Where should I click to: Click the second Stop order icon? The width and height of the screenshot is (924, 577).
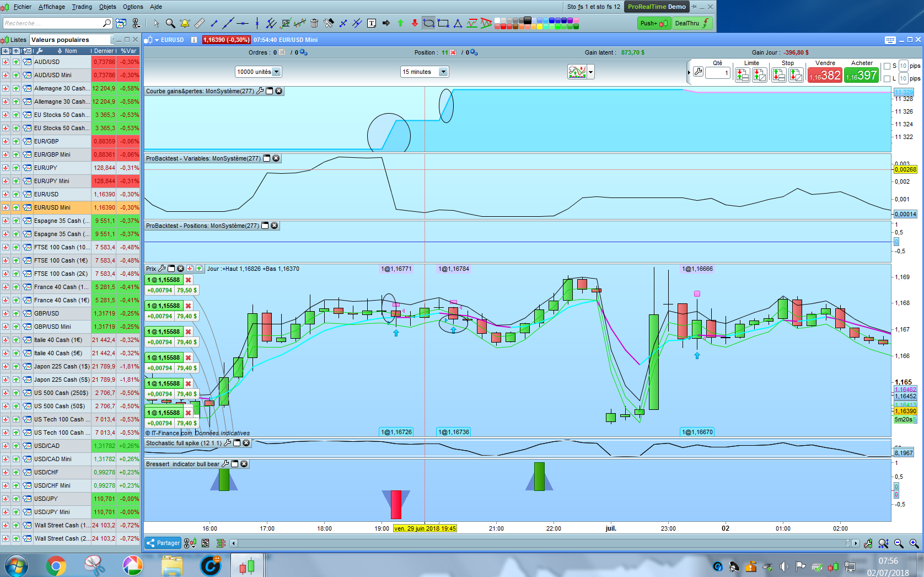pyautogui.click(x=796, y=75)
